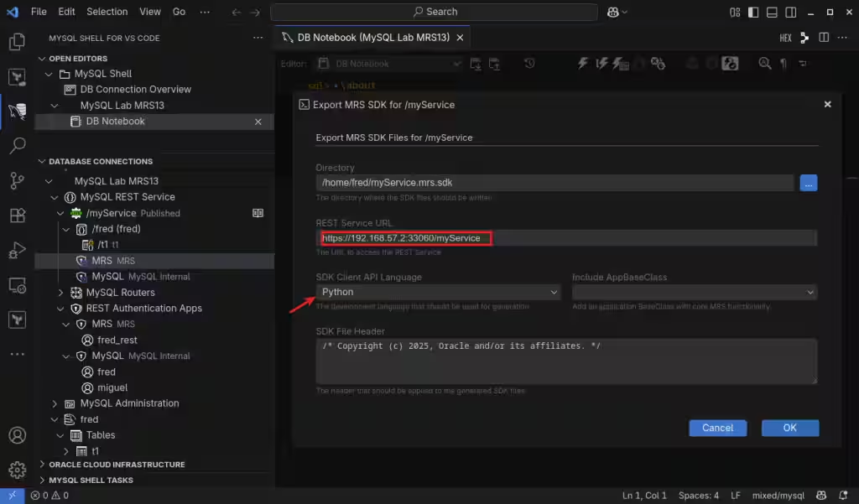The width and height of the screenshot is (859, 504).
Task: Close the DB Notebook editor tab
Action: pyautogui.click(x=461, y=37)
